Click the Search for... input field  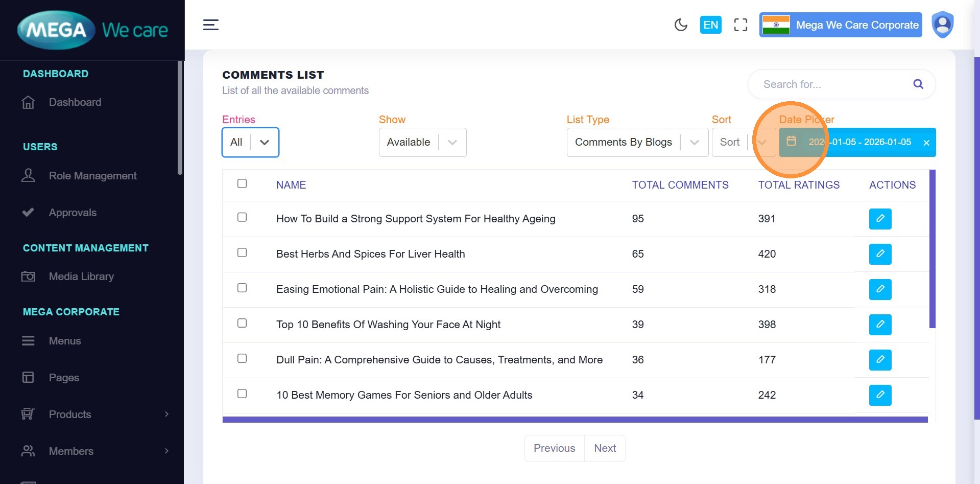[x=832, y=84]
